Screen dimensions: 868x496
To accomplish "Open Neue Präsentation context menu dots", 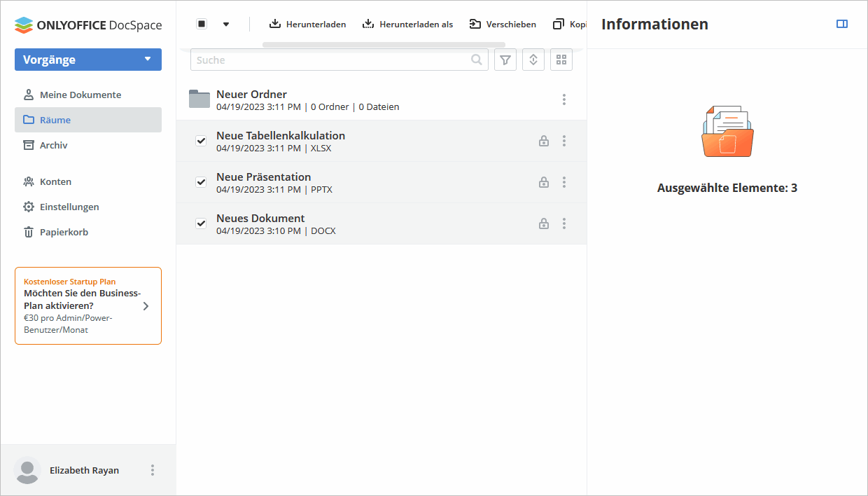I will [564, 182].
